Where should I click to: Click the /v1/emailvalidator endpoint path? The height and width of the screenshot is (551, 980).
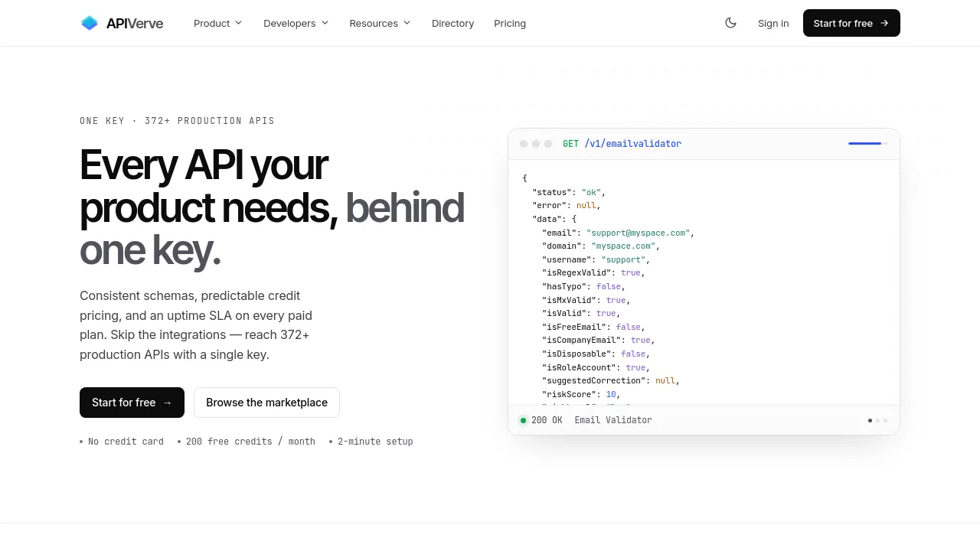(632, 144)
